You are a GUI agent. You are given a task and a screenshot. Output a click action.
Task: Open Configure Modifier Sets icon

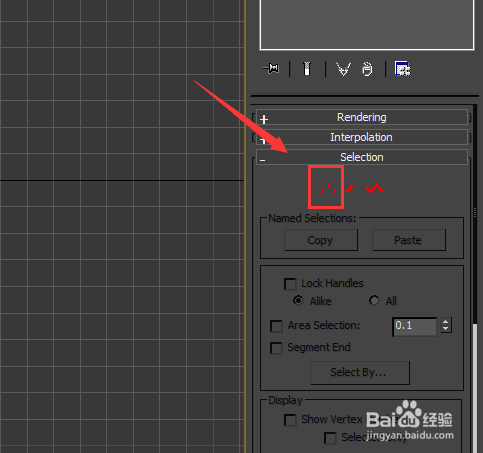(x=403, y=69)
